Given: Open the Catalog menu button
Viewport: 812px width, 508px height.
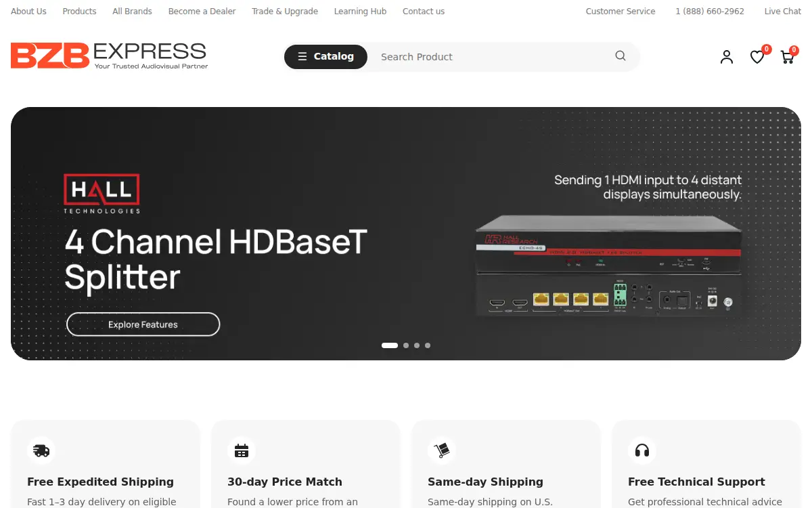Looking at the screenshot, I should pos(325,57).
